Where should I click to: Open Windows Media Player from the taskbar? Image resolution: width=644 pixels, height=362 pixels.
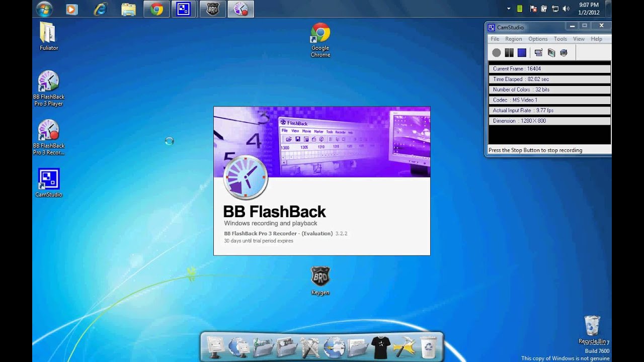pyautogui.click(x=72, y=9)
